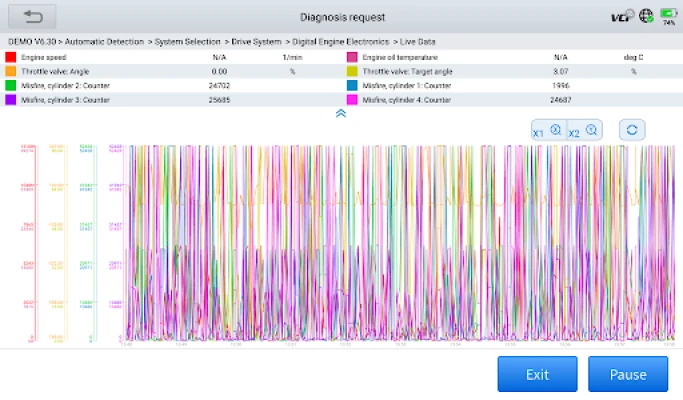Viewport: 683px width, 400px height.
Task: Select the red Engine speed swatch
Action: tap(10, 58)
